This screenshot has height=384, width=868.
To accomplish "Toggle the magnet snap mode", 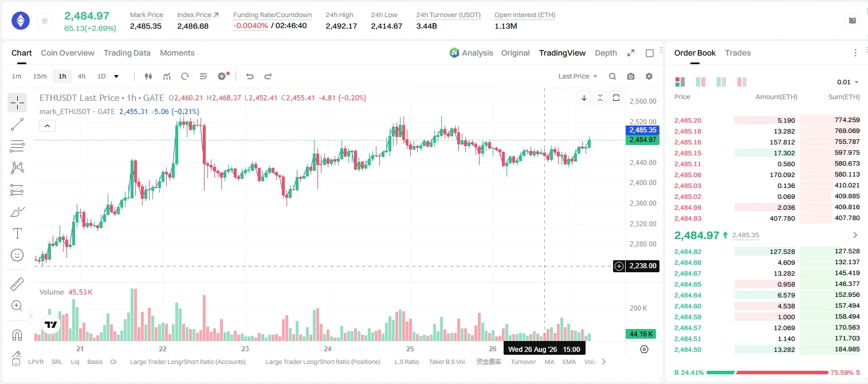I will (x=17, y=335).
